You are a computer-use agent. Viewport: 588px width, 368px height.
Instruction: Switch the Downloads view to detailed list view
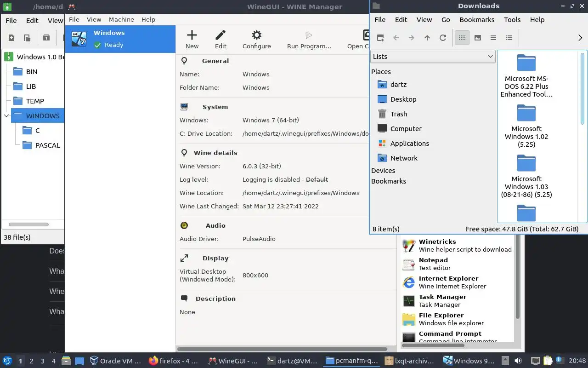coord(509,38)
